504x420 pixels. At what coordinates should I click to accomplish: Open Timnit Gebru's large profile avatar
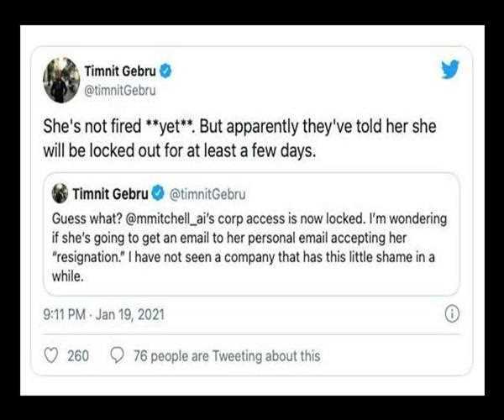pyautogui.click(x=60, y=80)
